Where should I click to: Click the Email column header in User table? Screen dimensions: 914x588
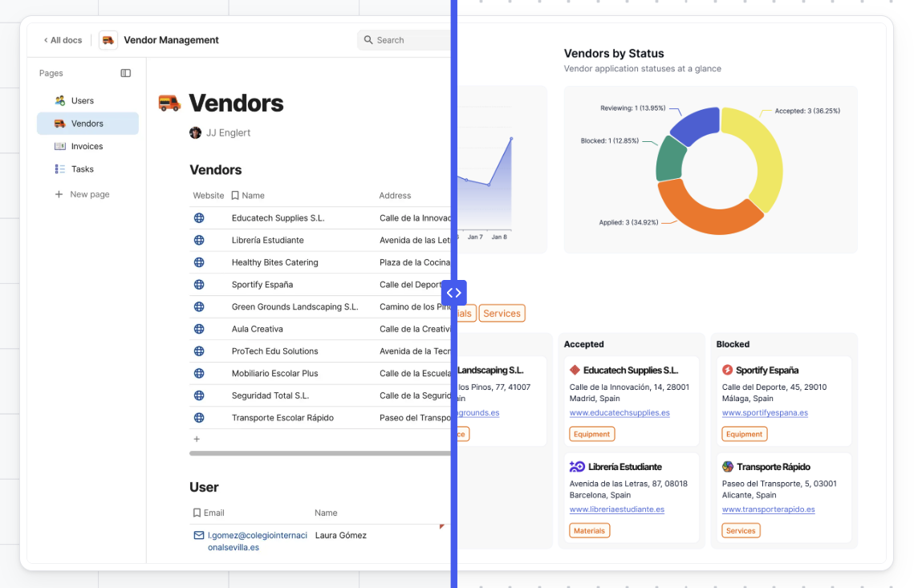point(209,513)
